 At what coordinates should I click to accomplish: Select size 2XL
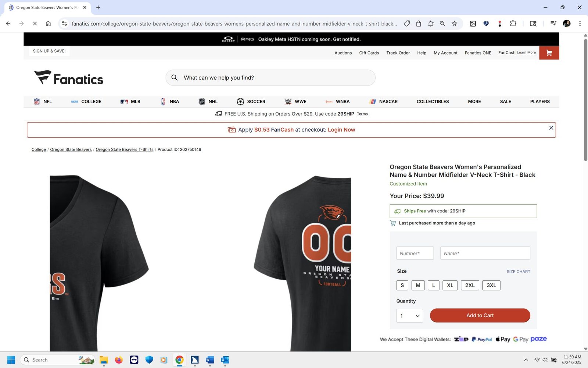(x=470, y=285)
